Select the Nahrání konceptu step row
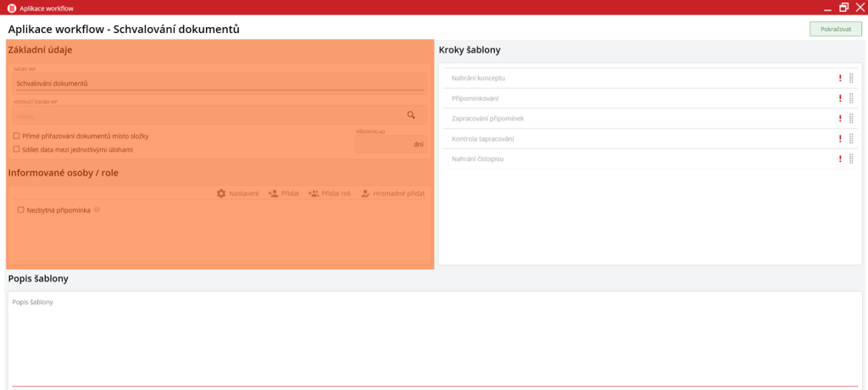Screen dimensions: 868x390 tap(479, 78)
